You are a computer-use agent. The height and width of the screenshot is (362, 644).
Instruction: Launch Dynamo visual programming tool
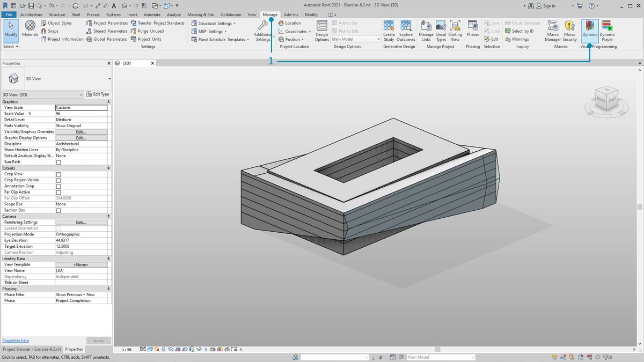pos(590,30)
